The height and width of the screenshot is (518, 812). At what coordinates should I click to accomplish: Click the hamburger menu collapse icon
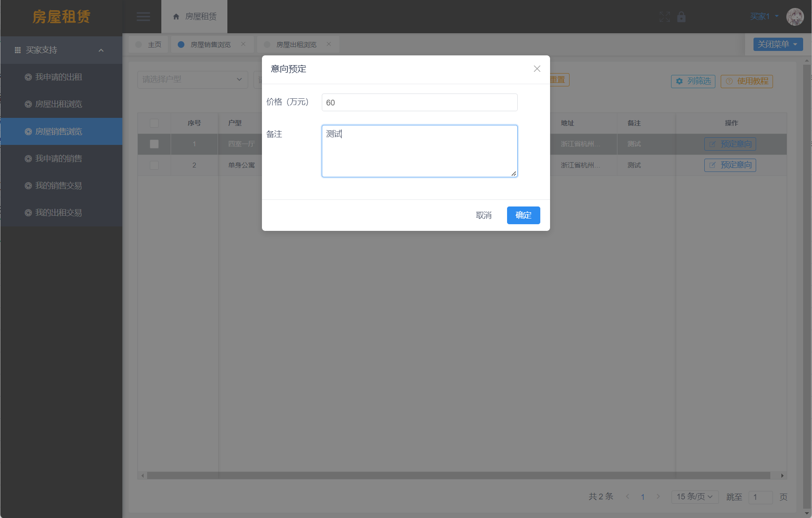point(143,17)
